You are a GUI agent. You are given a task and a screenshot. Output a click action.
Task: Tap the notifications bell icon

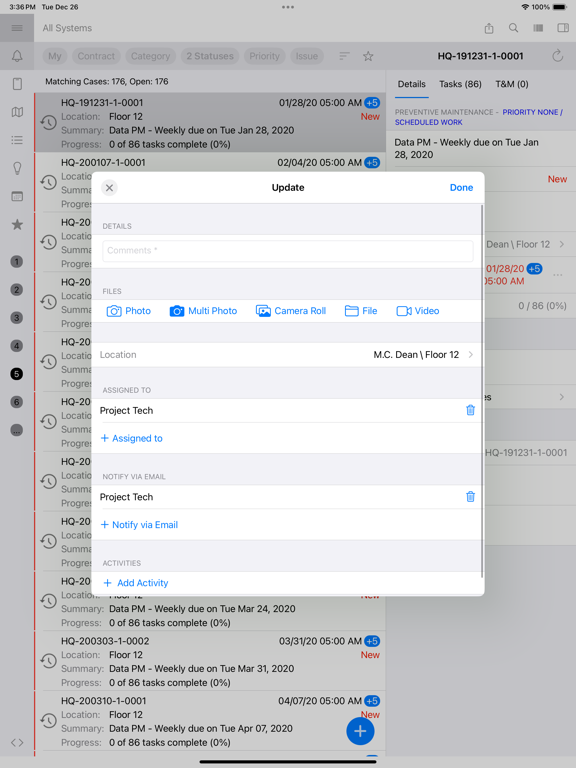[x=17, y=56]
